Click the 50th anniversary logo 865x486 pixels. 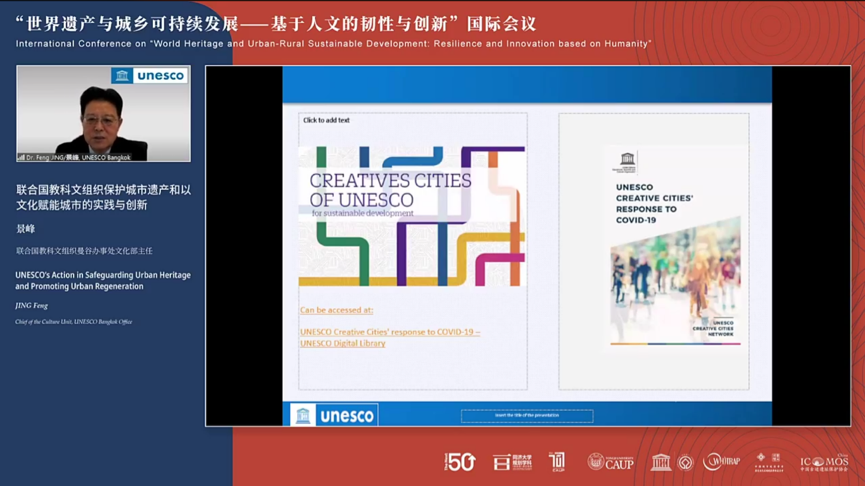pos(460,462)
